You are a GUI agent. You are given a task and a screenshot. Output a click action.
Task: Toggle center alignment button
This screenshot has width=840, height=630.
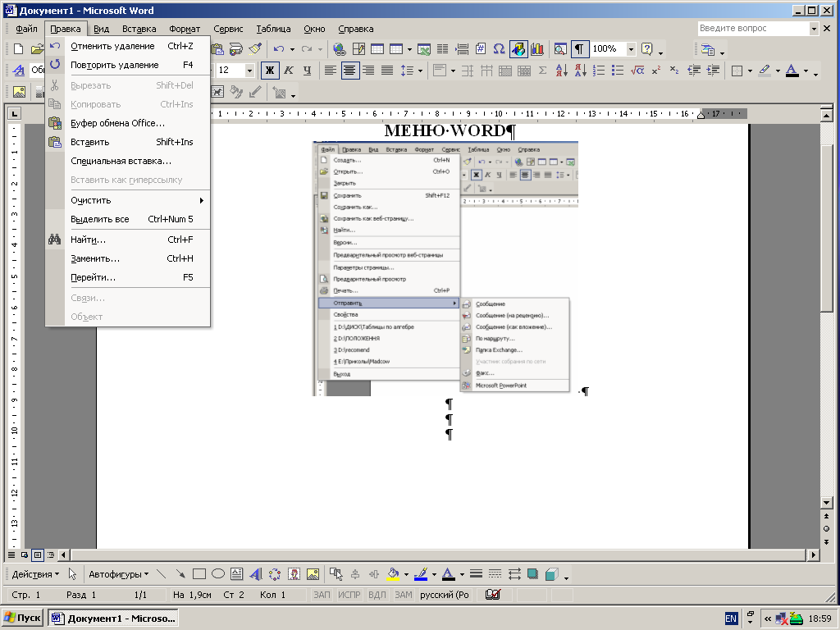[x=350, y=71]
